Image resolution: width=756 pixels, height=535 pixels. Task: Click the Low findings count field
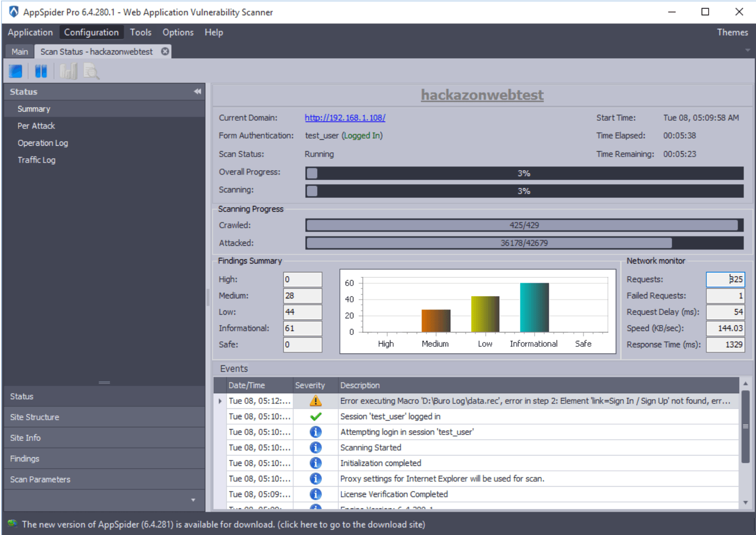[302, 312]
